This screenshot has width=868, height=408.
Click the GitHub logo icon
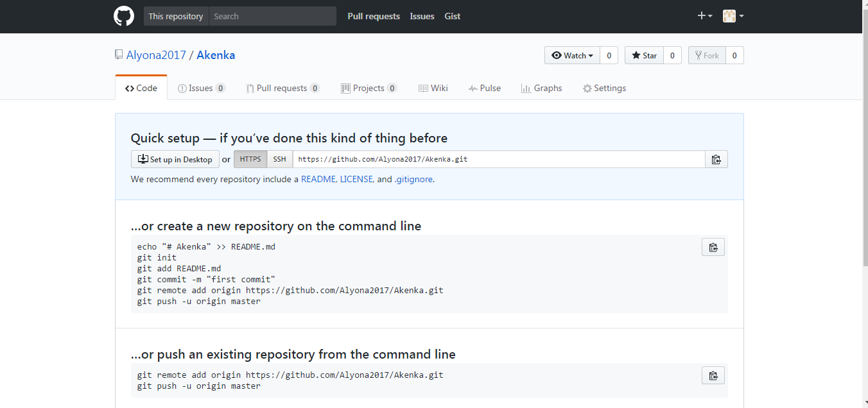point(123,15)
